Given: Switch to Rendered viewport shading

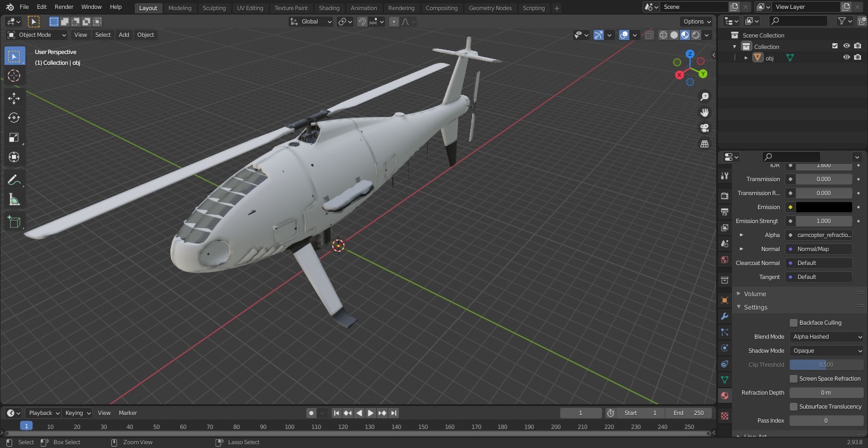Looking at the screenshot, I should coord(696,35).
